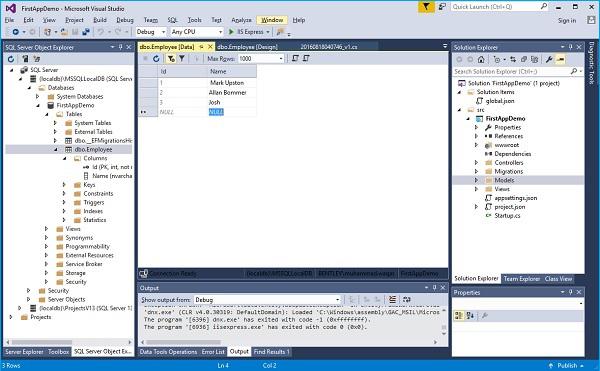Image resolution: width=600 pixels, height=371 pixels.
Task: Click the Navigate Backward toolbar button
Action: (x=15, y=32)
